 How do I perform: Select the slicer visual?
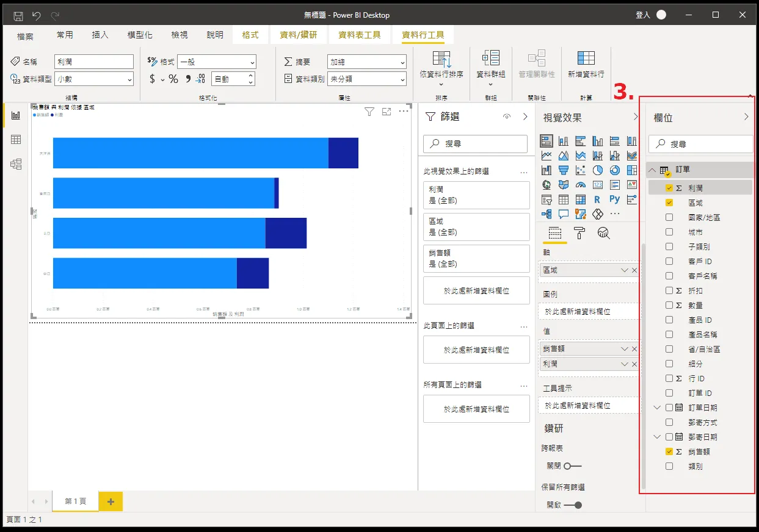click(547, 199)
